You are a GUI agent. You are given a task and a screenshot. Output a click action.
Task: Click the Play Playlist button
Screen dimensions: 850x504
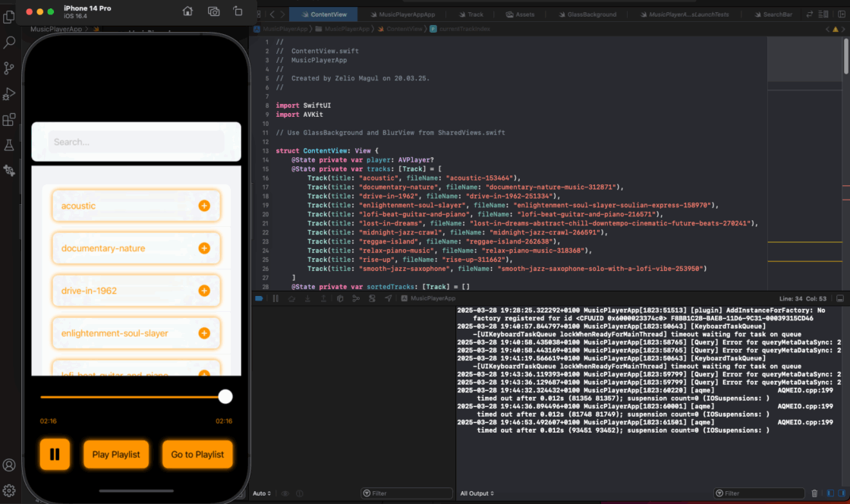tap(115, 454)
